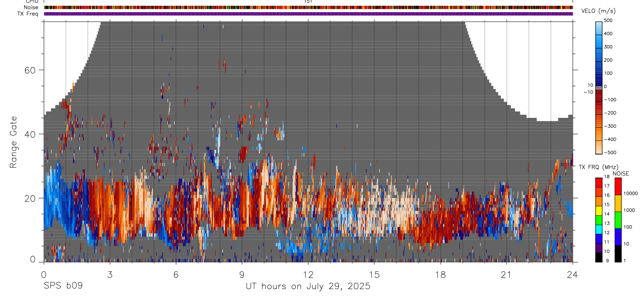The height and width of the screenshot is (297, 644).
Task: Click the TX frequency label '14'
Action: coord(606,214)
